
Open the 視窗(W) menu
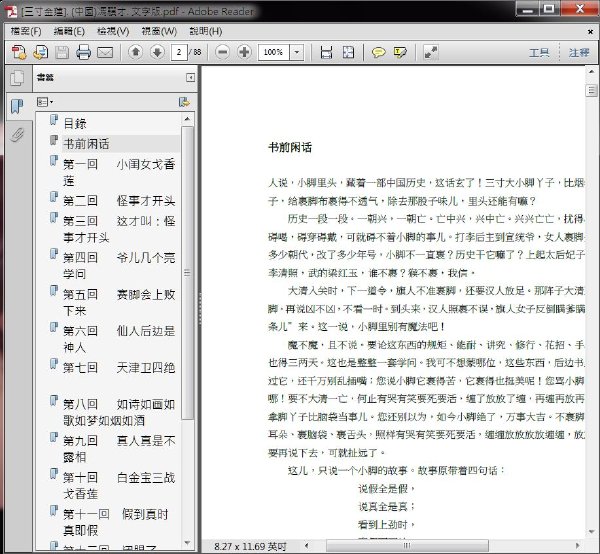[x=159, y=31]
